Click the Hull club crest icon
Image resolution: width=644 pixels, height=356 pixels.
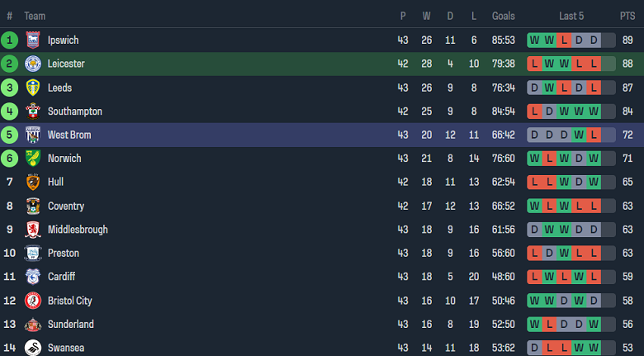click(33, 182)
